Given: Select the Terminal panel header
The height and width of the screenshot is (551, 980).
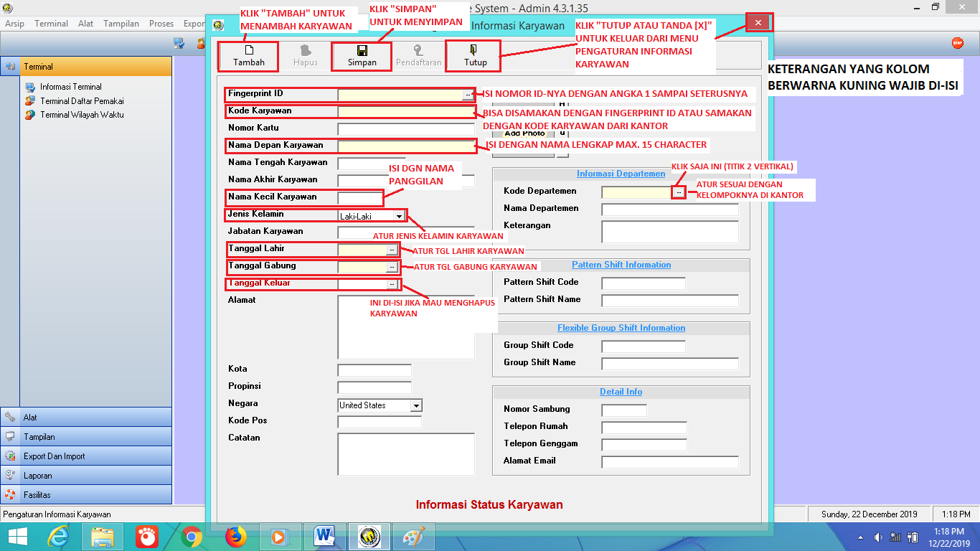Looking at the screenshot, I should 86,66.
